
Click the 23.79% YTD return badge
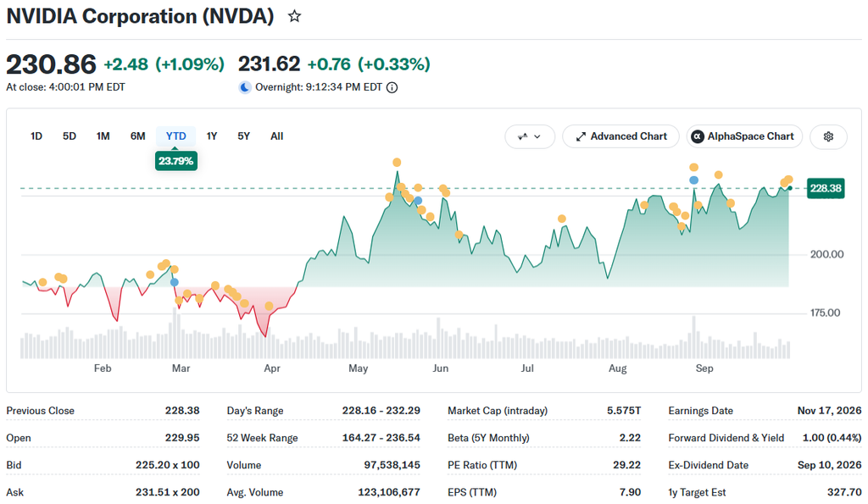tap(176, 161)
